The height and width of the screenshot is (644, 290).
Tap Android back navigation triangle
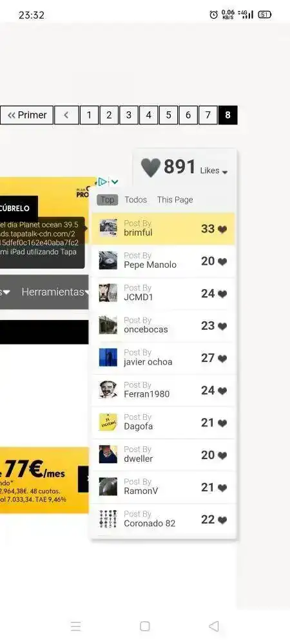click(x=213, y=626)
